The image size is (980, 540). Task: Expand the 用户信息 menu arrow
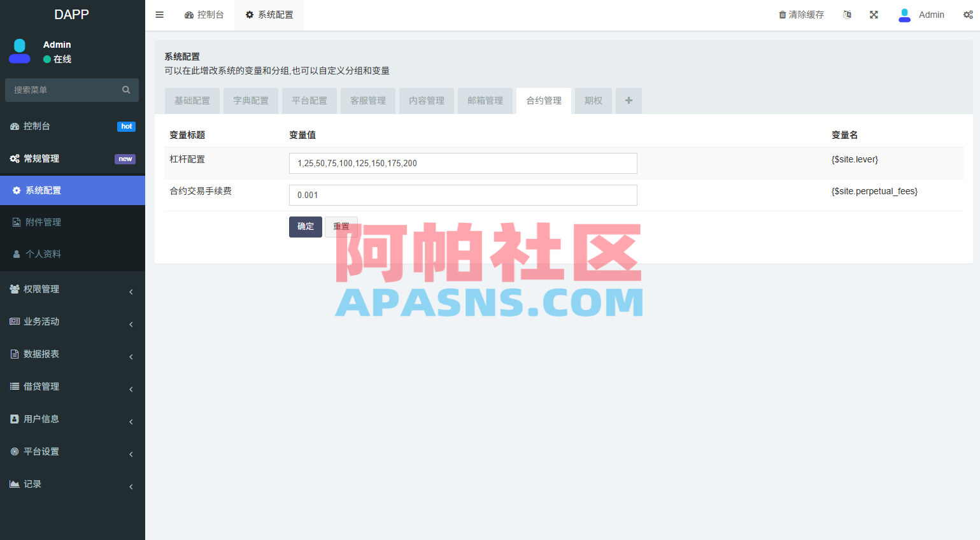tap(131, 422)
